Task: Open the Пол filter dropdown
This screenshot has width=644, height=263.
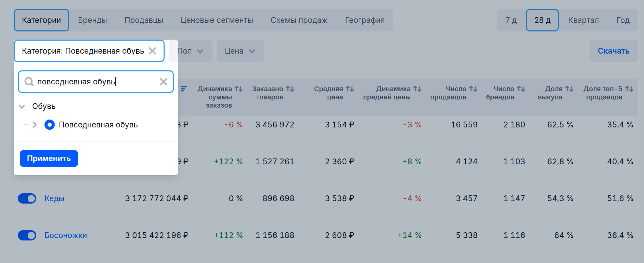Action: coord(191,51)
